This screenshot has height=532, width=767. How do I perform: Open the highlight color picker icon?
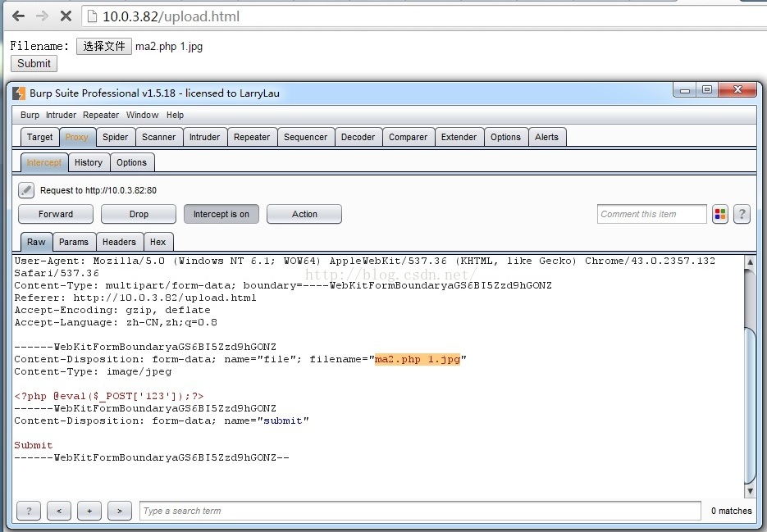[720, 214]
